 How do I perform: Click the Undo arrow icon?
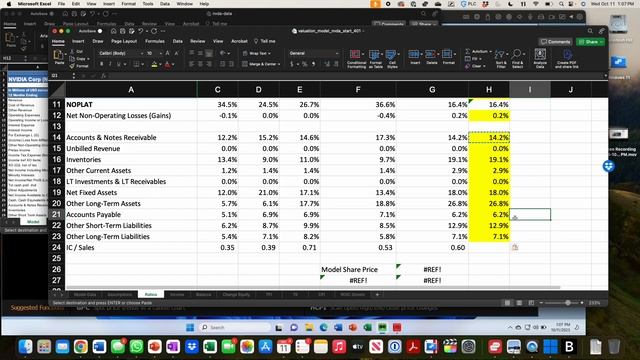tap(140, 31)
